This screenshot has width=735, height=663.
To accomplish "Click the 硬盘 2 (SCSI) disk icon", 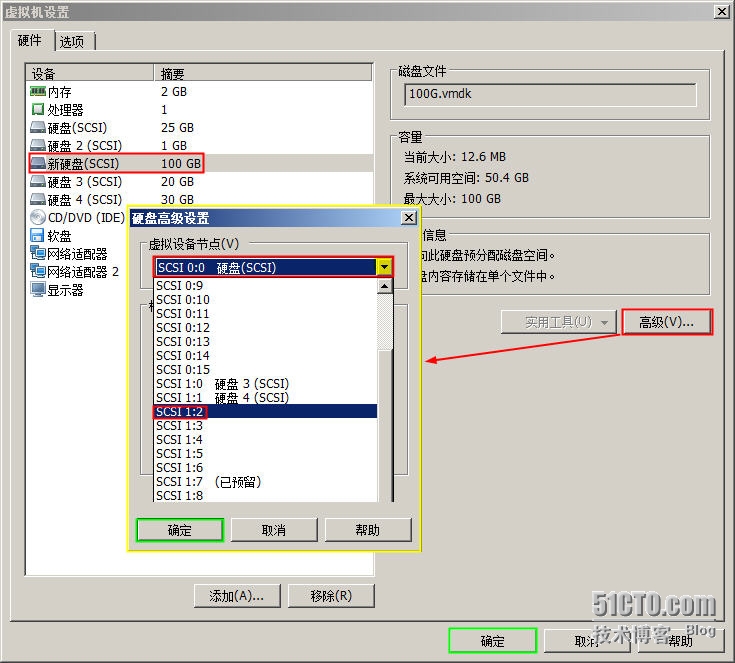I will point(38,145).
